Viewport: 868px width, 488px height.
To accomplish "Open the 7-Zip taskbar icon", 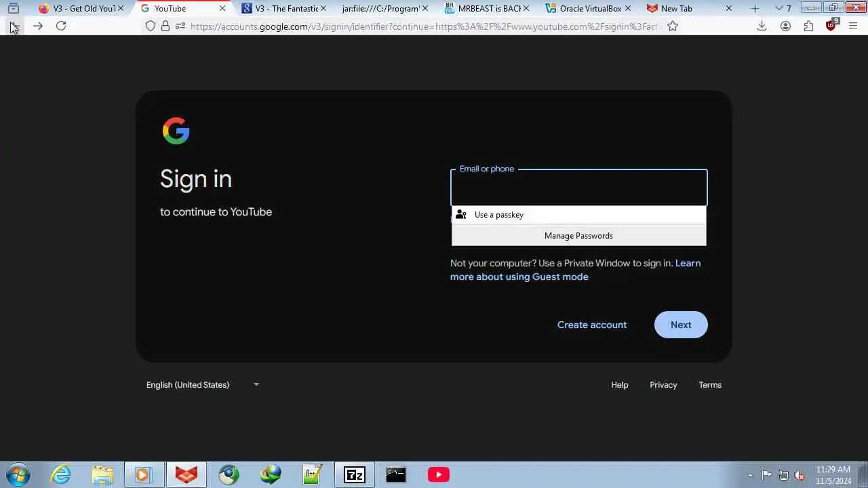I will click(355, 475).
